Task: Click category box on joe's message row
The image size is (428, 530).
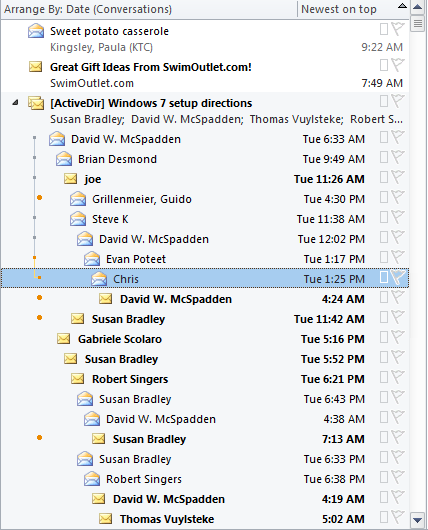Action: [x=384, y=177]
